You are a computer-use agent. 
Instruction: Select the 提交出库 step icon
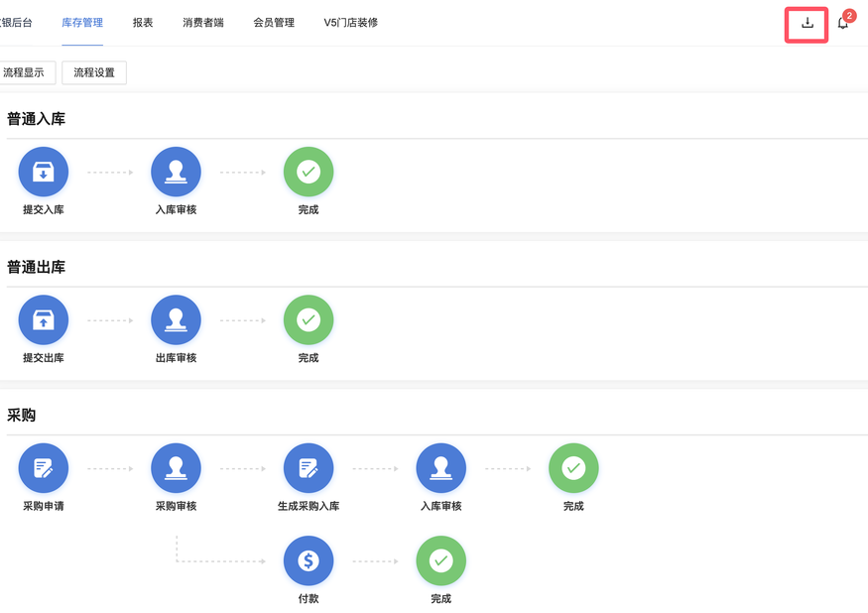tap(44, 320)
